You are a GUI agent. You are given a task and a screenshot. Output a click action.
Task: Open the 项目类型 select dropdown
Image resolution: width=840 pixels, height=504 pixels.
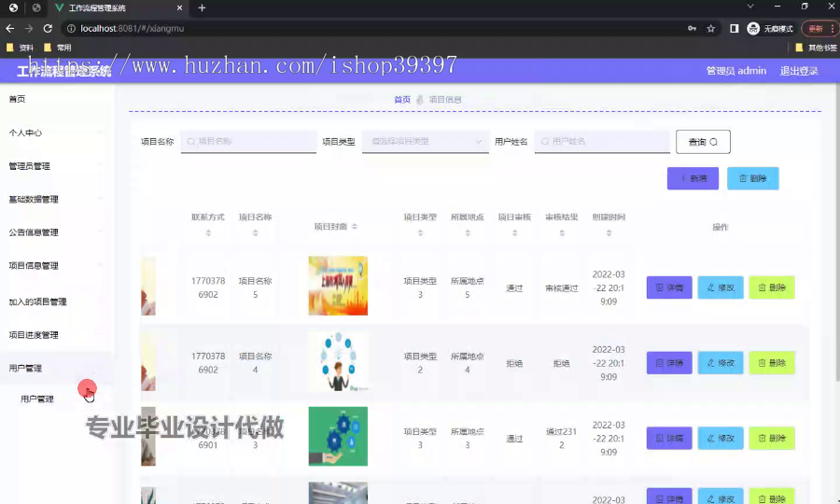click(x=426, y=141)
